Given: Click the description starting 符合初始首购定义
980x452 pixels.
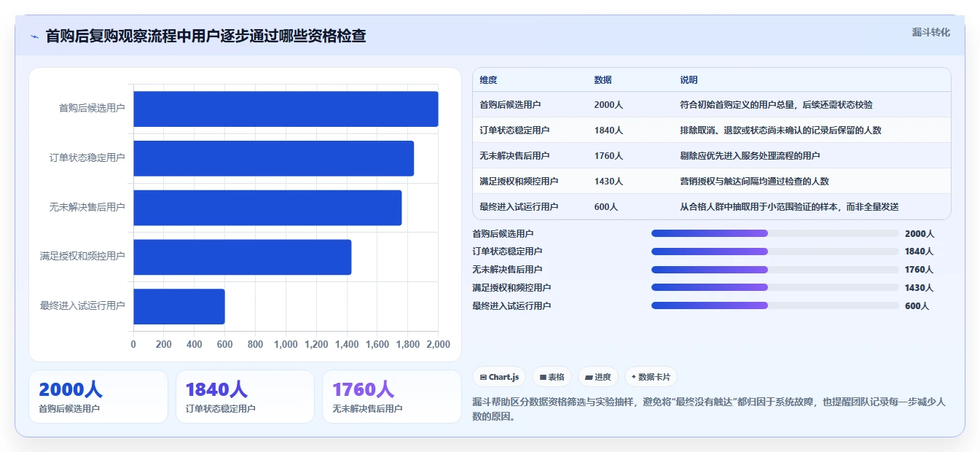Looking at the screenshot, I should point(776,105).
